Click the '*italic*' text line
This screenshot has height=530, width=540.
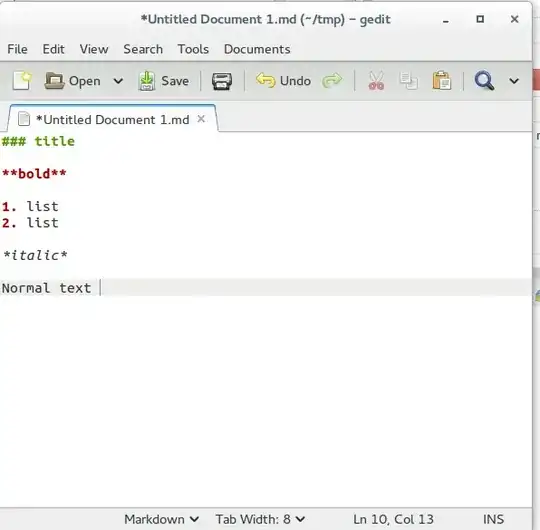tap(35, 255)
